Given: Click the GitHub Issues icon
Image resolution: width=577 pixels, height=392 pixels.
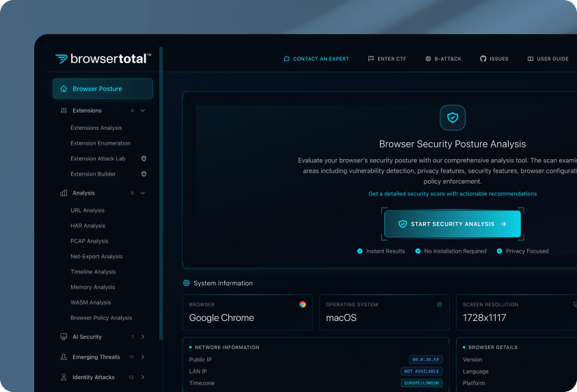Looking at the screenshot, I should 483,59.
